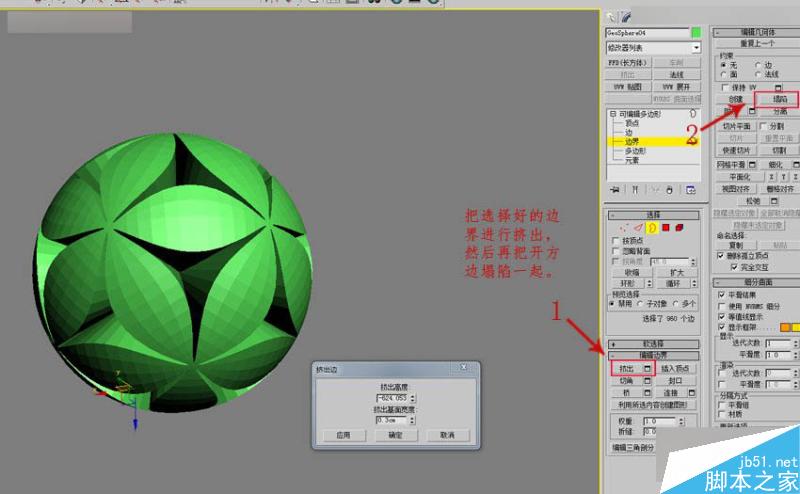Click Remove Modifier trash icon below stack
Viewport: 800px width, 494px height.
point(669,190)
